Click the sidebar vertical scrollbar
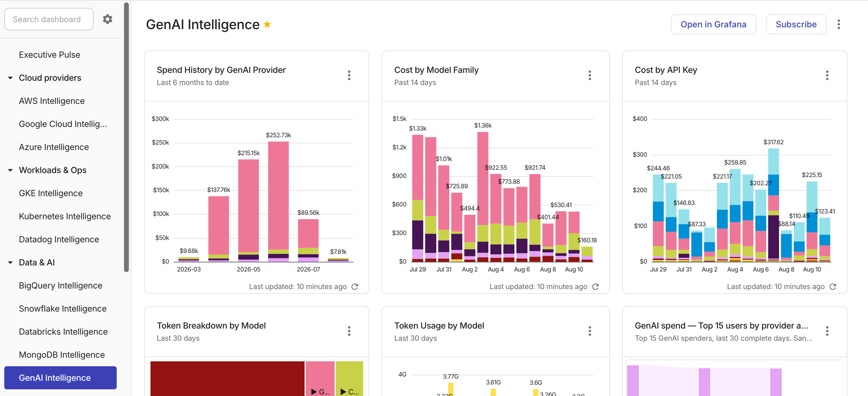868x396 pixels. (x=126, y=137)
